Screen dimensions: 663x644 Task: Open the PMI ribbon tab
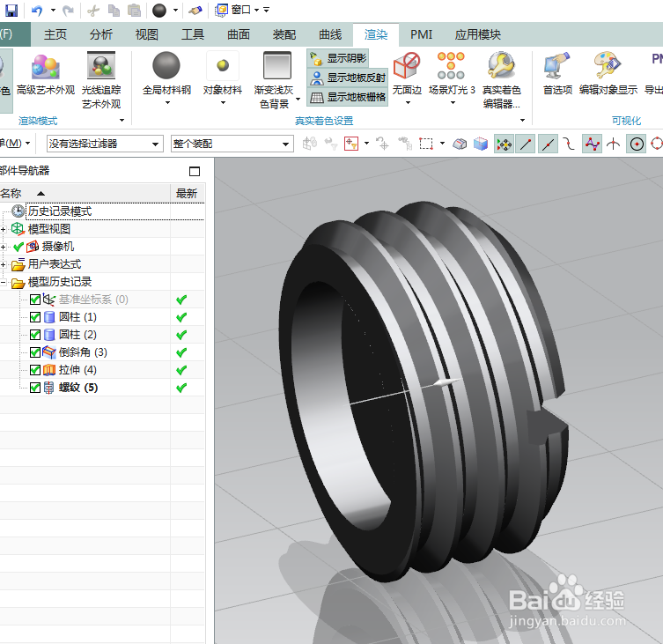[421, 34]
